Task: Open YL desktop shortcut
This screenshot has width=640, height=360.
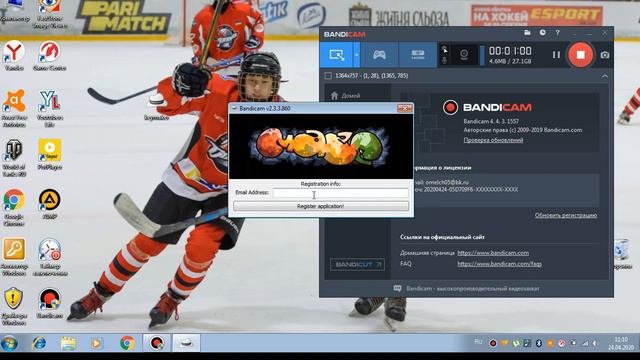Action: coord(49,109)
